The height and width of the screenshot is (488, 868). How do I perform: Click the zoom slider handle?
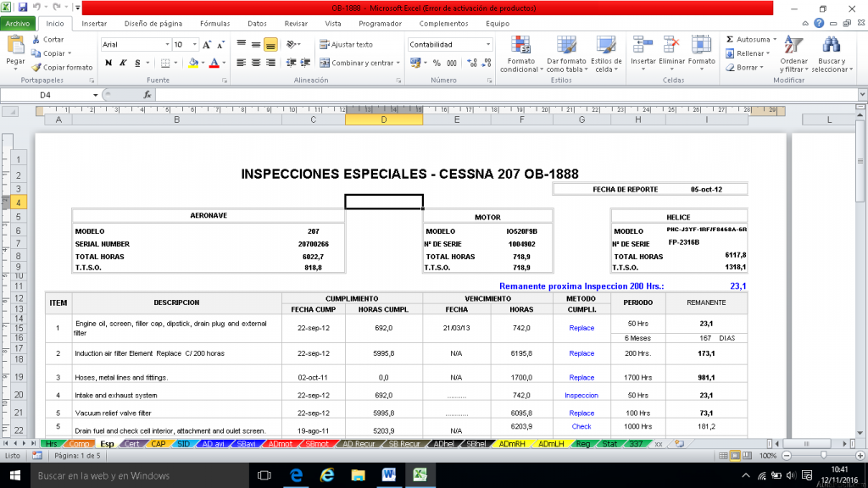point(824,455)
